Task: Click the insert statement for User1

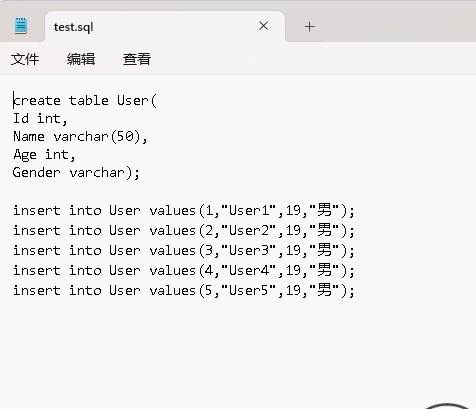Action: pyautogui.click(x=184, y=210)
